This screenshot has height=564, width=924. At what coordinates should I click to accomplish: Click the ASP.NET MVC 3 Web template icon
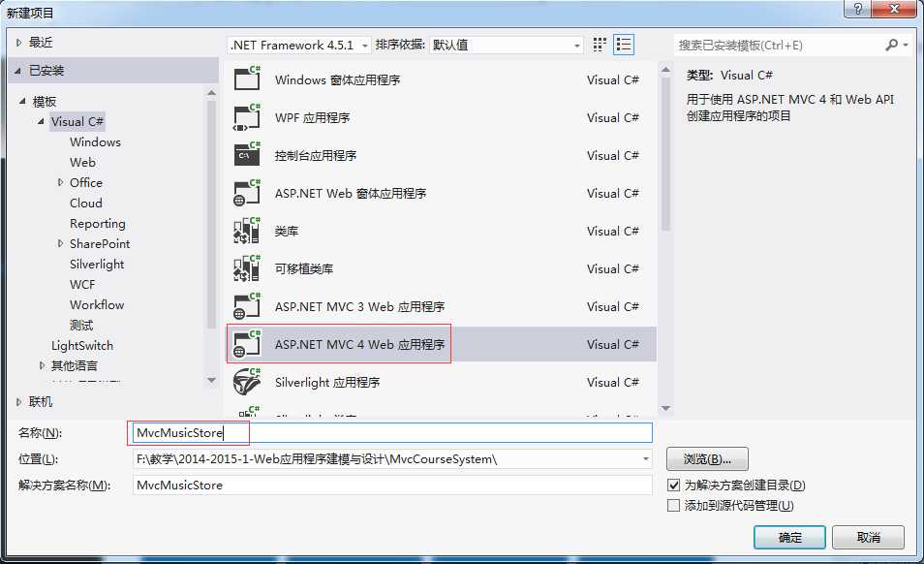tap(247, 305)
